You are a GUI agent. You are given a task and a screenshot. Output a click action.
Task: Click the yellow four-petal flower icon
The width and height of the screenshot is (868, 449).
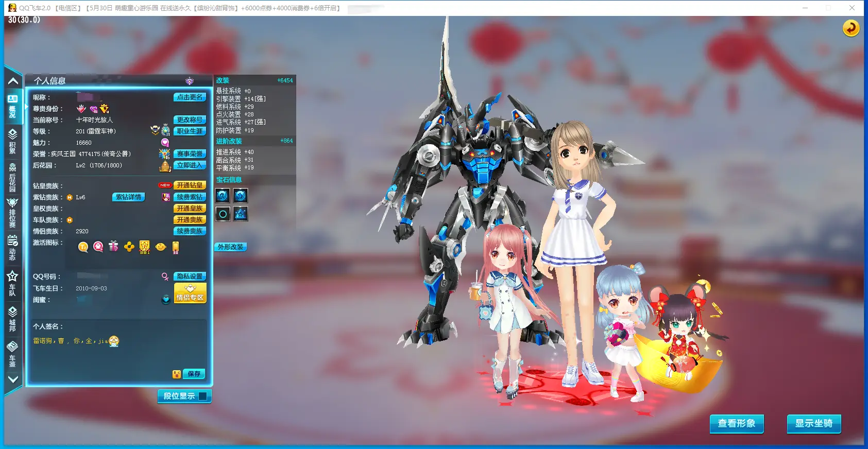pyautogui.click(x=129, y=247)
